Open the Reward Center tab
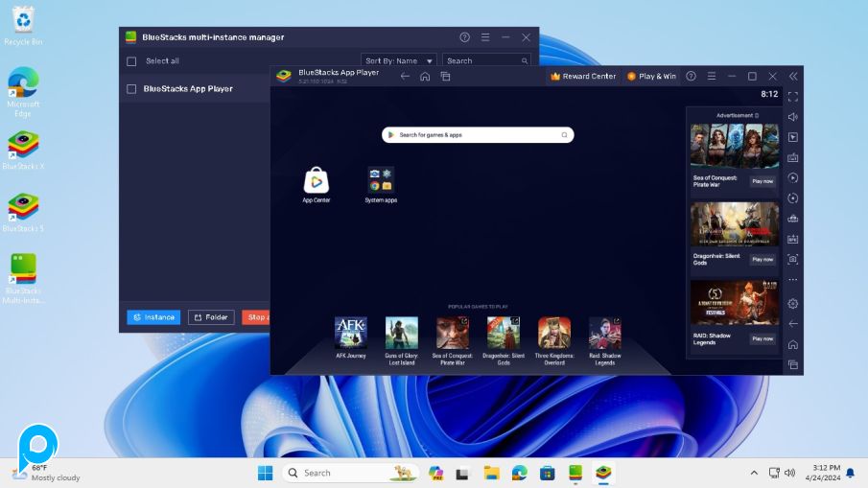The width and height of the screenshot is (868, 488). (582, 77)
